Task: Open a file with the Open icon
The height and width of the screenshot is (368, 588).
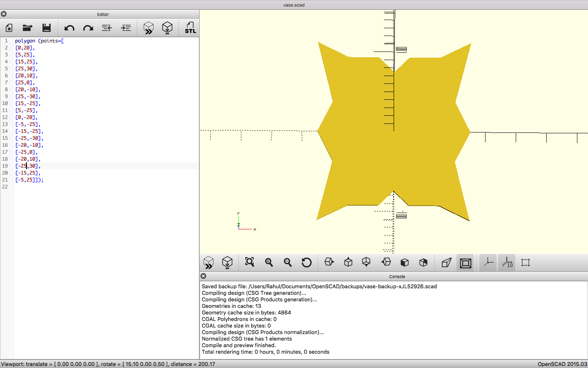Action: coord(27,28)
